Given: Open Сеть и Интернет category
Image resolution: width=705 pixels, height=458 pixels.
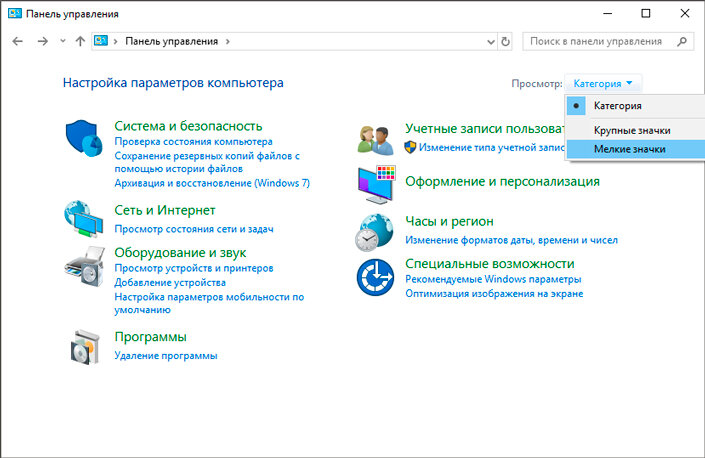Looking at the screenshot, I should tap(165, 210).
